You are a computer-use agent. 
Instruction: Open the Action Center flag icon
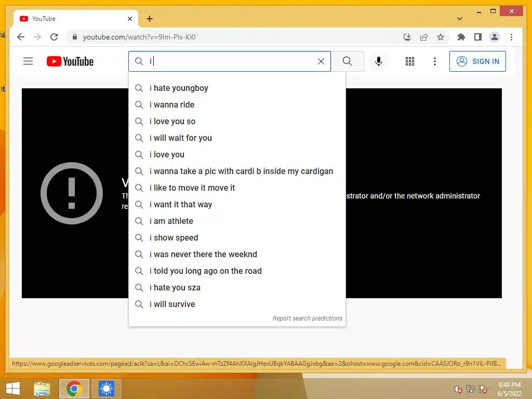pyautogui.click(x=483, y=389)
